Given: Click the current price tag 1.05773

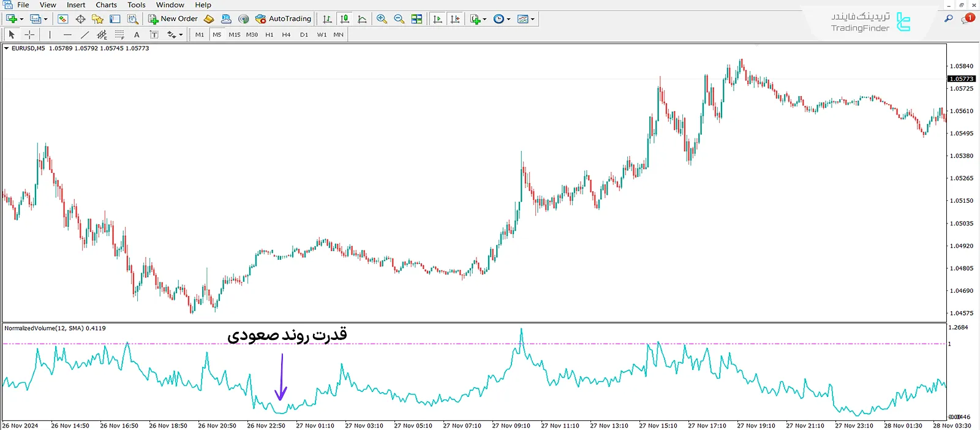Looking at the screenshot, I should tap(961, 79).
